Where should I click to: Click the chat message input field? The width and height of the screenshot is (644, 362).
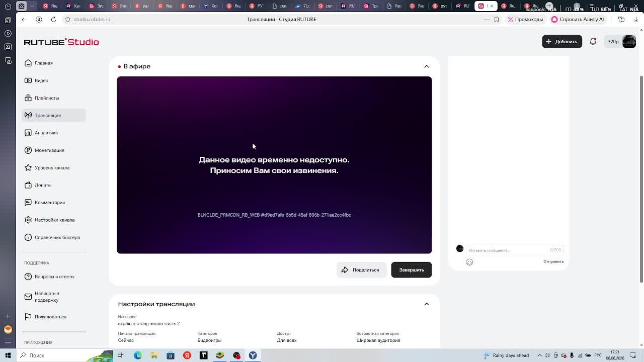pos(515,250)
